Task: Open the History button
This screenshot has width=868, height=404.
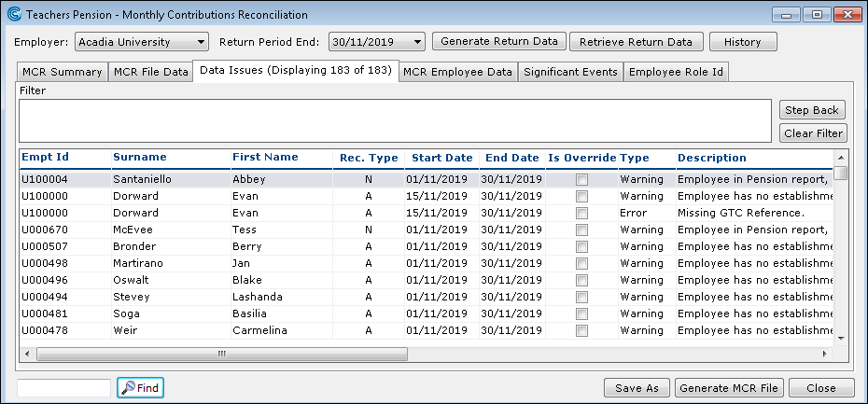Action: coord(743,41)
